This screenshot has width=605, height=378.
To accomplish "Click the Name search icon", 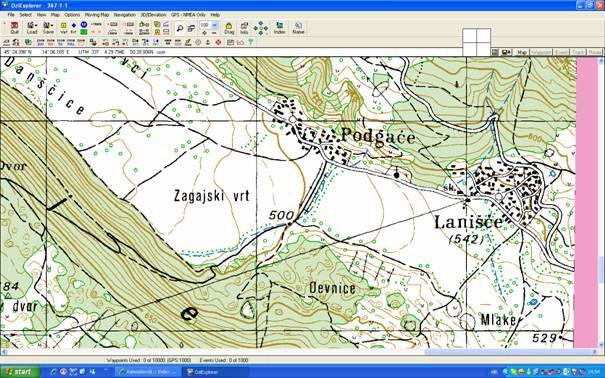I will pos(298,28).
